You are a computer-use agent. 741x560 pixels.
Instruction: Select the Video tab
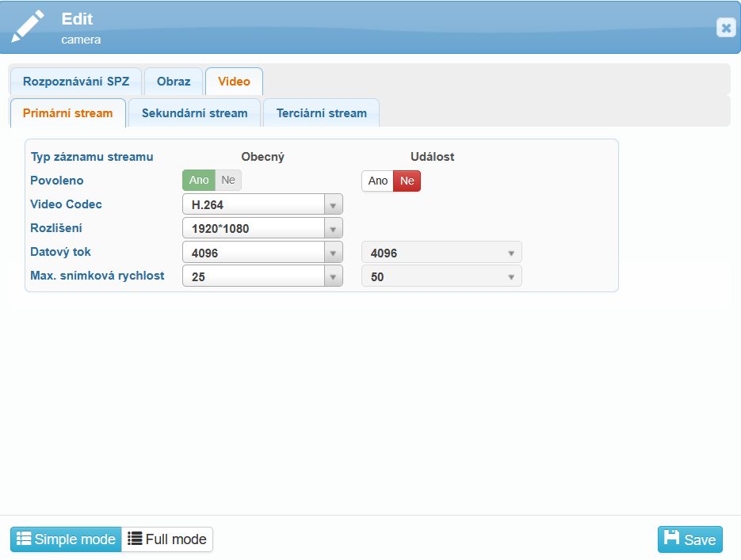click(234, 82)
